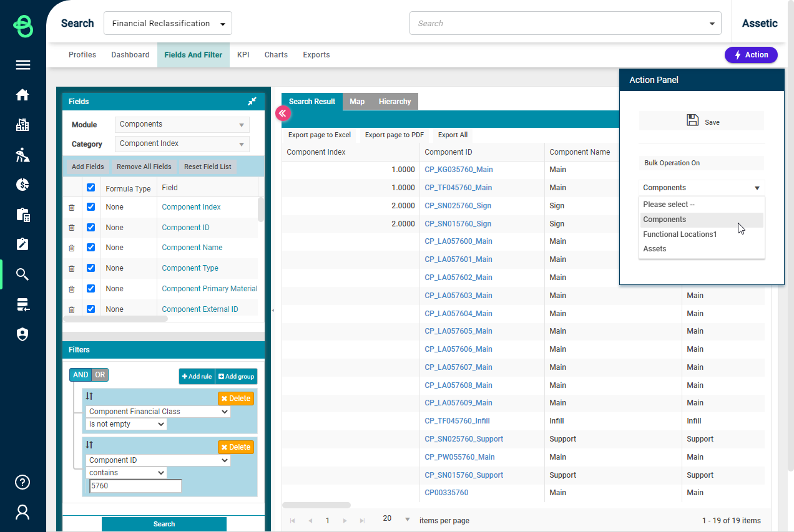Open the Category Component Index dropdown
Screen dimensions: 794x532
182,143
